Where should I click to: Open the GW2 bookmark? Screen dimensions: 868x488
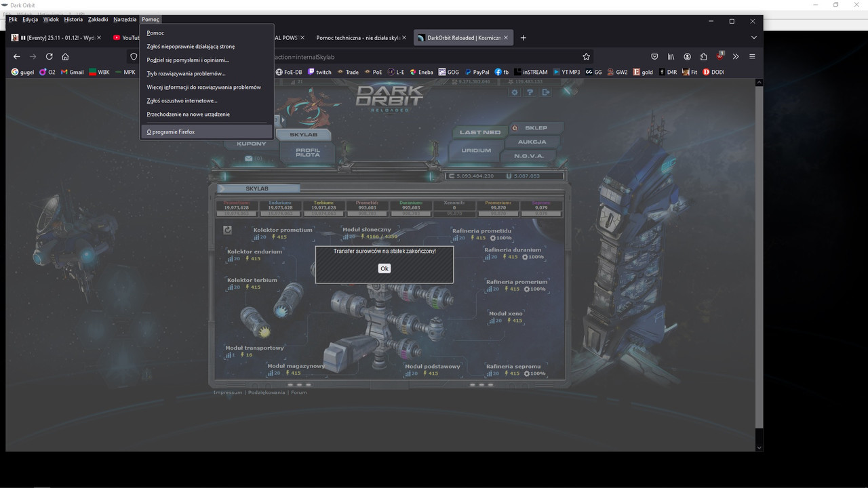pos(618,72)
